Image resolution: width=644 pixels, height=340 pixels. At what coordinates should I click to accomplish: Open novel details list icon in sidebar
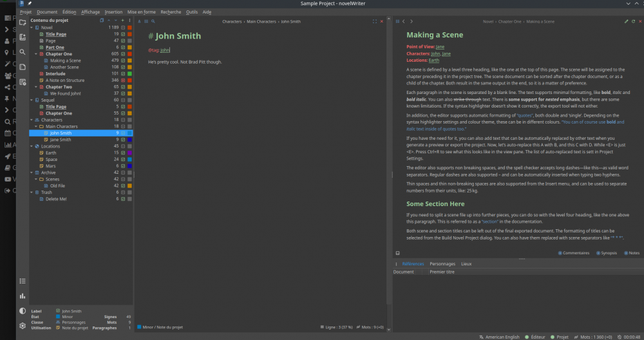23,281
